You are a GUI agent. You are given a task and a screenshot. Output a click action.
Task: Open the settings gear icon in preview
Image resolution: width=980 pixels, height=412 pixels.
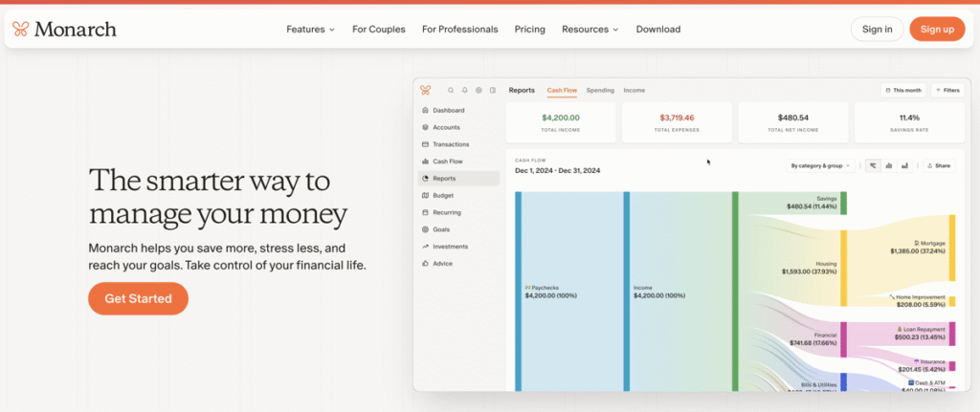pos(479,90)
